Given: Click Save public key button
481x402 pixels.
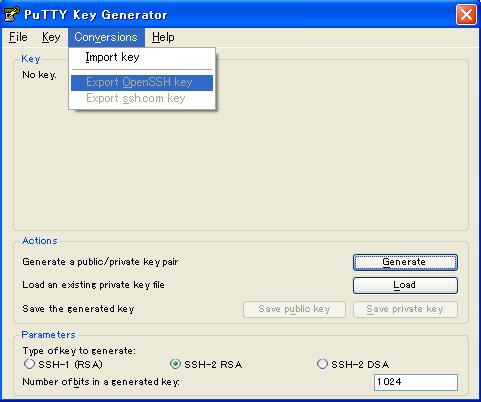Looking at the screenshot, I should tap(294, 309).
